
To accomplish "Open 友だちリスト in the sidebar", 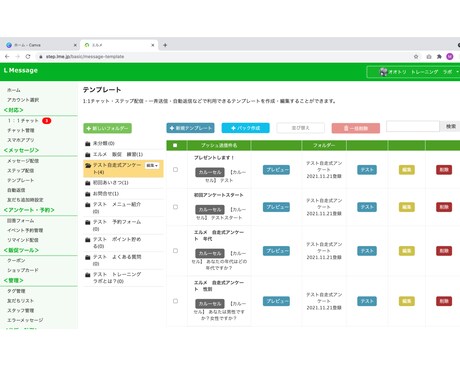I will (20, 301).
